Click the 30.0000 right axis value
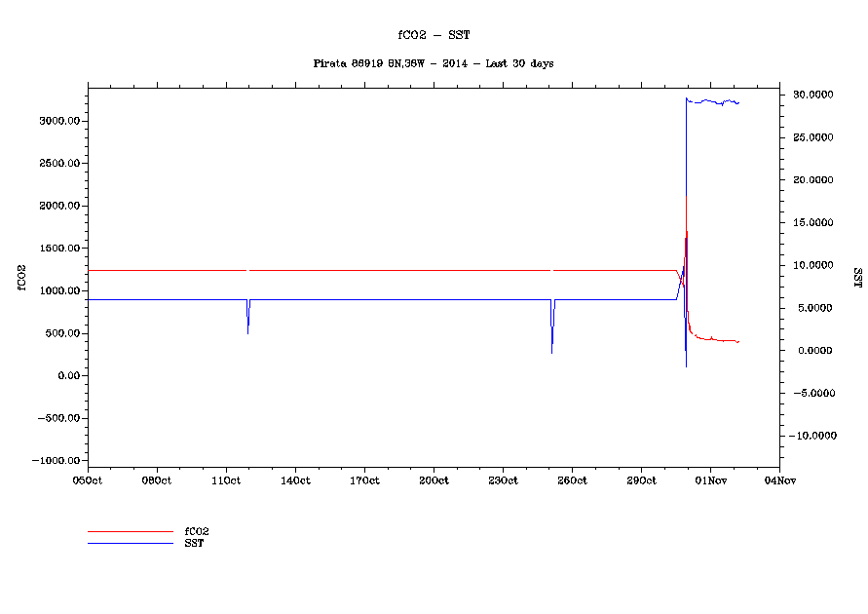The image size is (868, 614). click(x=812, y=95)
